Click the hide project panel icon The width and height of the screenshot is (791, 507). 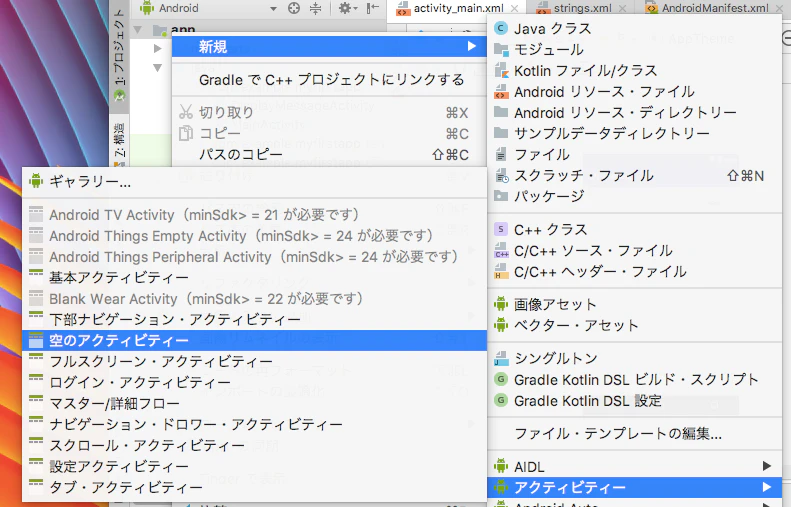click(x=372, y=8)
